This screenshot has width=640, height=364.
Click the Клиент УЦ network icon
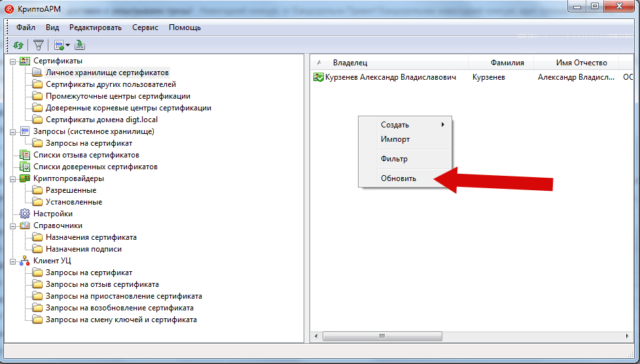pyautogui.click(x=25, y=261)
